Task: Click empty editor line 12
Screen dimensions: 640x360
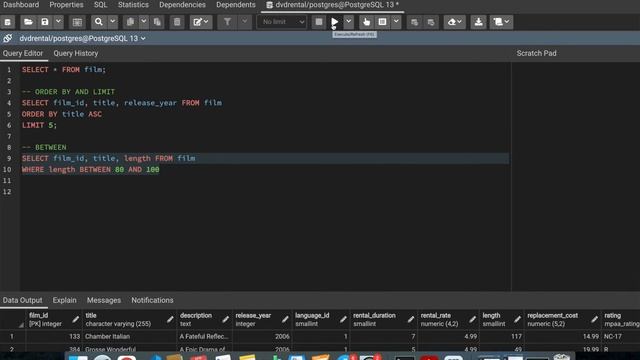Action: (265, 192)
